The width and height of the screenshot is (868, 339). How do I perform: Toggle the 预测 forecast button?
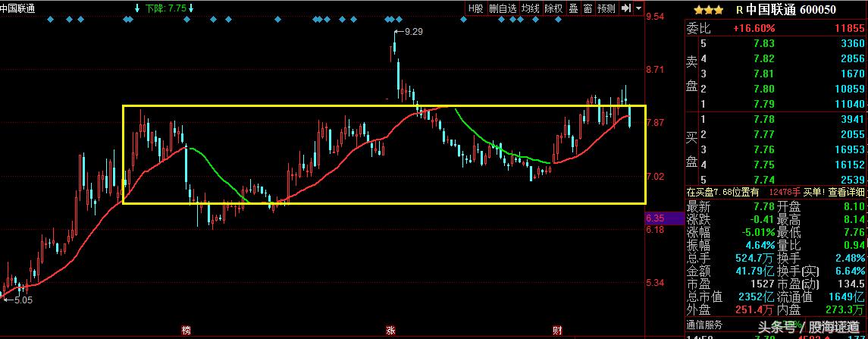coord(606,8)
